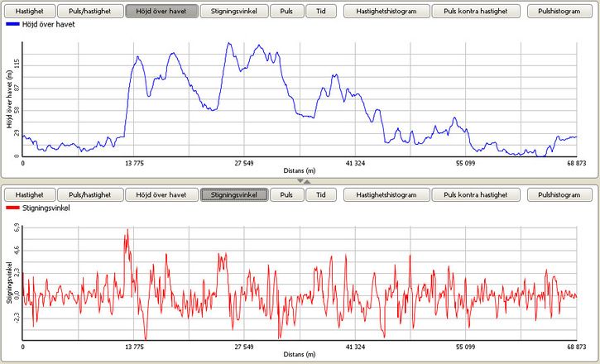Show Pulshistogram in top panel
The width and height of the screenshot is (600, 364).
[559, 12]
